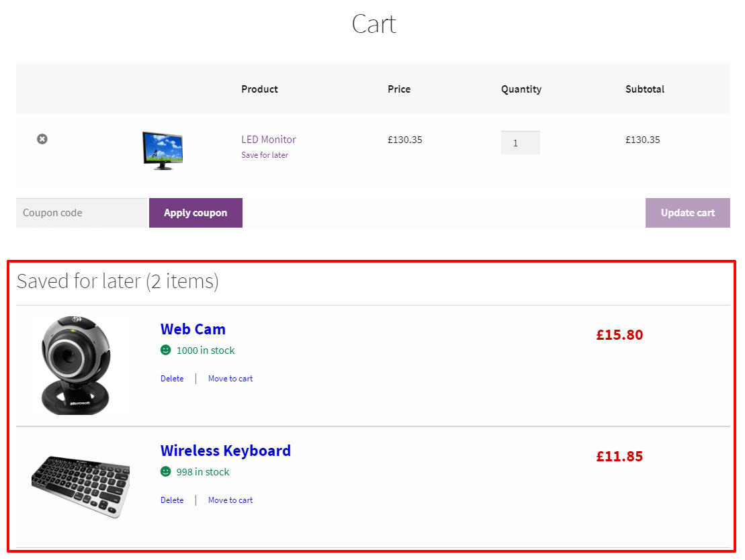This screenshot has width=745, height=560.
Task: Click Save for later under LED Monitor
Action: click(x=265, y=155)
